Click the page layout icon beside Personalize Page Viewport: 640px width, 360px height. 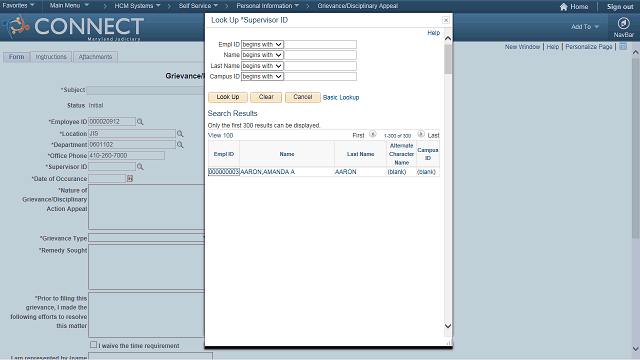(623, 47)
